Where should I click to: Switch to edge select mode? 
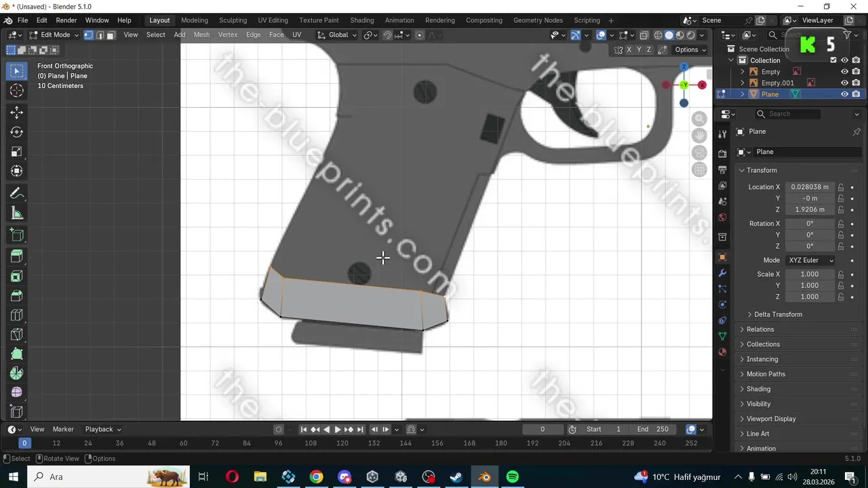100,35
